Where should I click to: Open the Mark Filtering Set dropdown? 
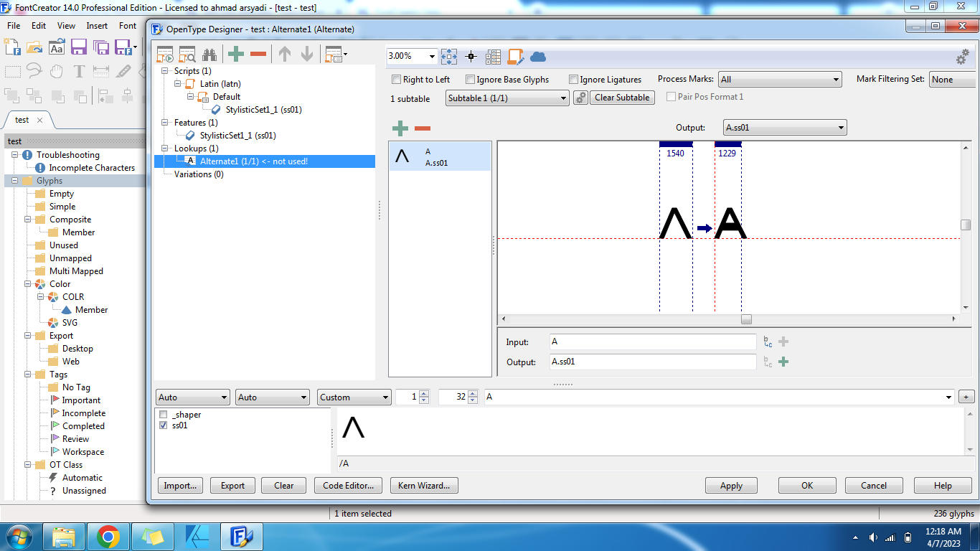952,80
